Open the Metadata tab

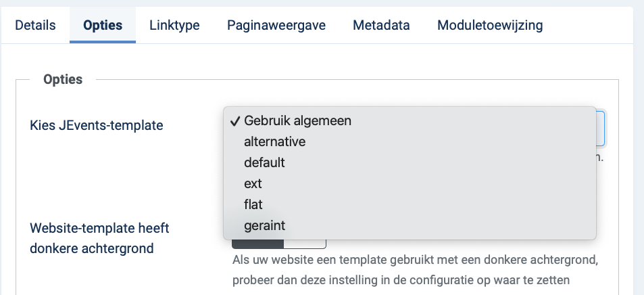click(x=381, y=25)
